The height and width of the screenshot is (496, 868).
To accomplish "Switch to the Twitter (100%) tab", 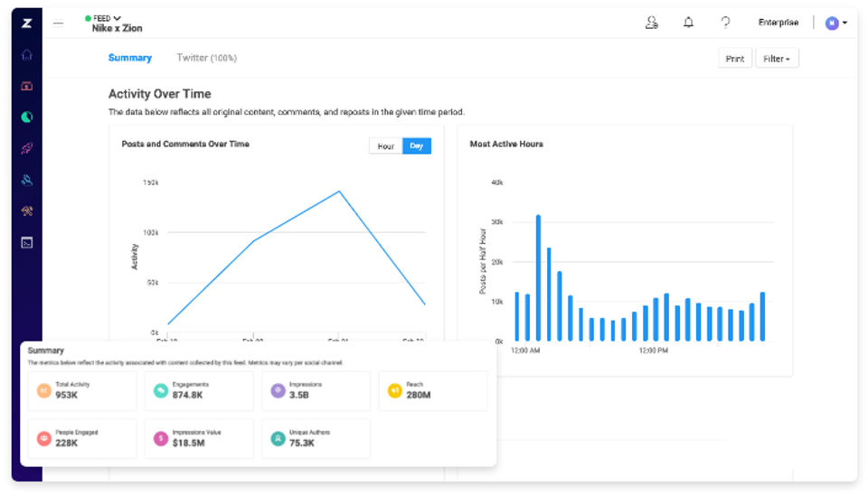I will [206, 58].
